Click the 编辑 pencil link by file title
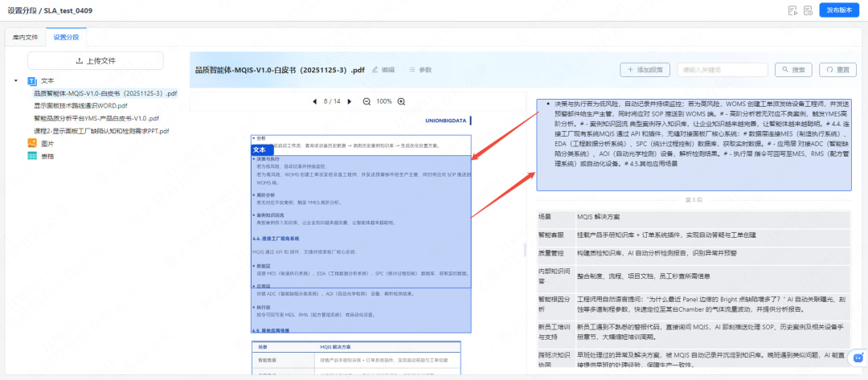Image resolution: width=868 pixels, height=380 pixels. click(x=383, y=70)
